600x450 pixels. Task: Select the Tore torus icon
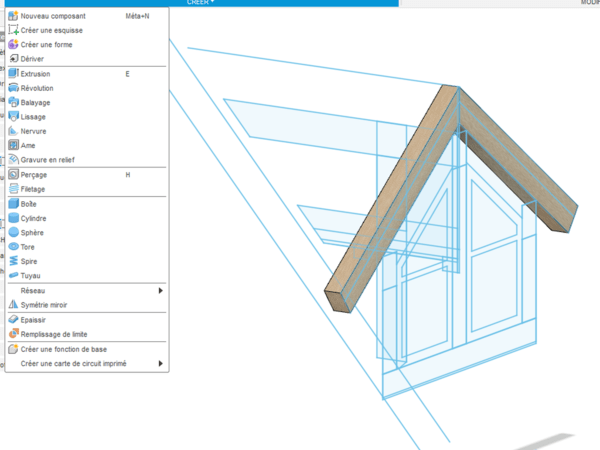tap(13, 246)
